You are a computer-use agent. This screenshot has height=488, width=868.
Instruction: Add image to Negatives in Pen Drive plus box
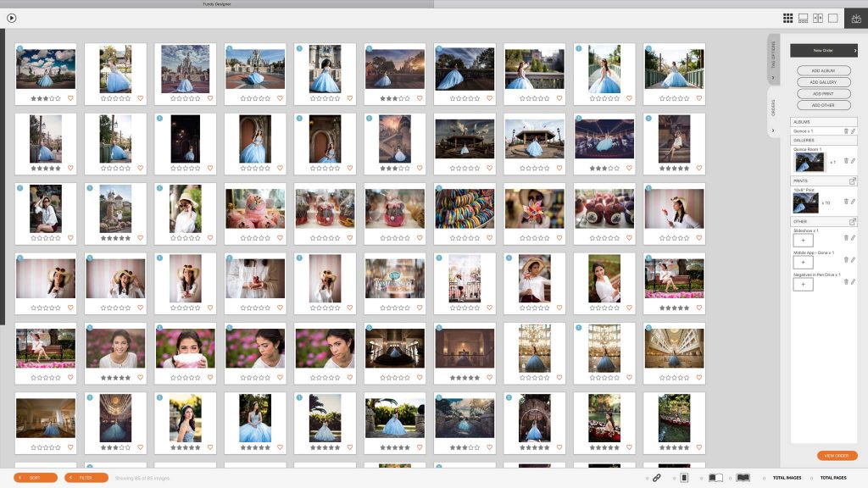coord(804,285)
